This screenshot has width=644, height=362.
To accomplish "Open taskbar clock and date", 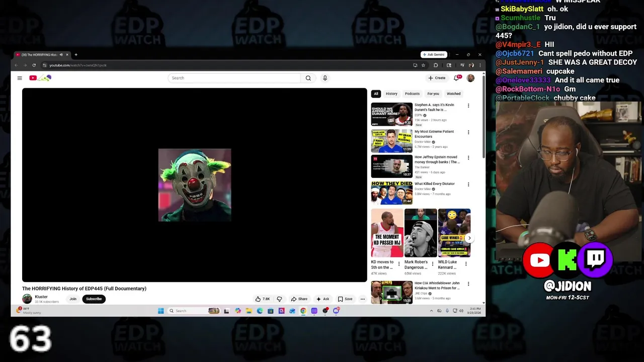I will [475, 311].
